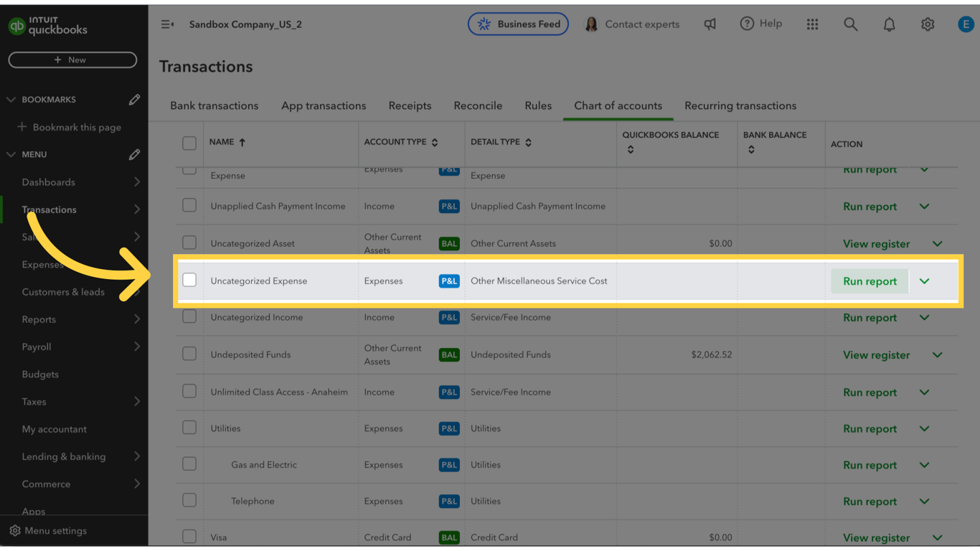Switch to the Rules tab
980x551 pixels.
538,105
